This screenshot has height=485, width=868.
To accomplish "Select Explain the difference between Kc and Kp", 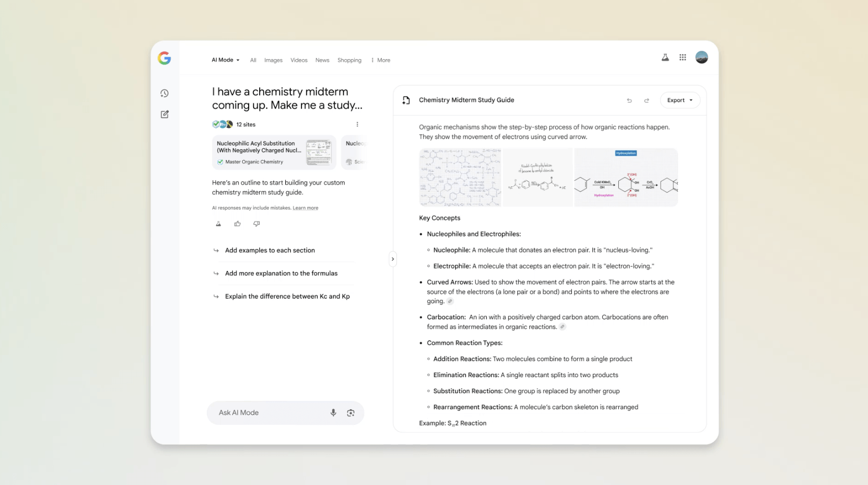I will click(x=287, y=297).
